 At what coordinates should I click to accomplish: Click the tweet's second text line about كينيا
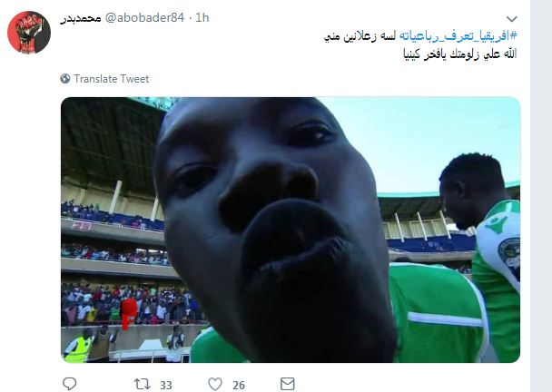point(459,54)
